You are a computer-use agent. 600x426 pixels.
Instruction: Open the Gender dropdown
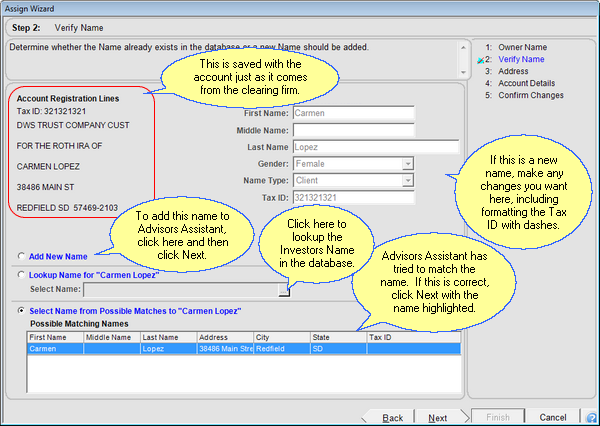click(x=407, y=164)
